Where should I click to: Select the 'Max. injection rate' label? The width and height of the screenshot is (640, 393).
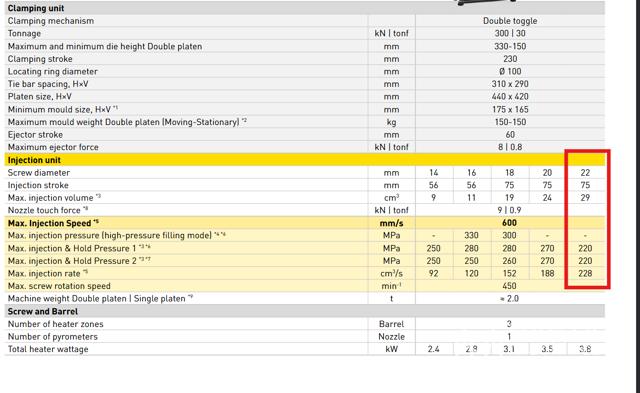[44, 273]
